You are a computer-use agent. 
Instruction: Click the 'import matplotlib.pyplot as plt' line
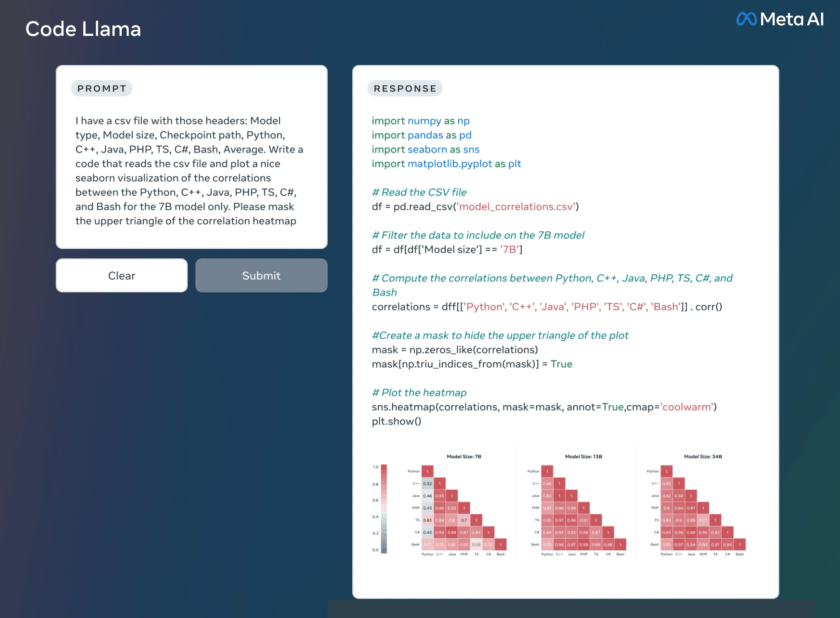coord(446,164)
